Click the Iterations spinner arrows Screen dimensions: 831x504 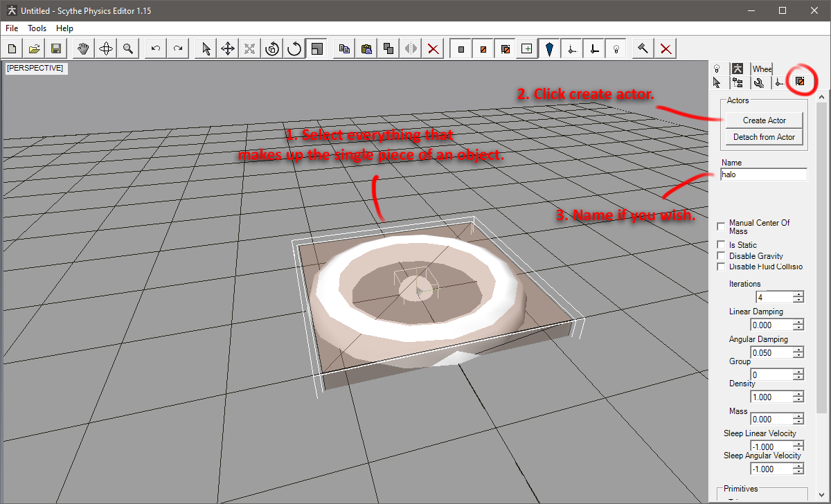coord(798,297)
